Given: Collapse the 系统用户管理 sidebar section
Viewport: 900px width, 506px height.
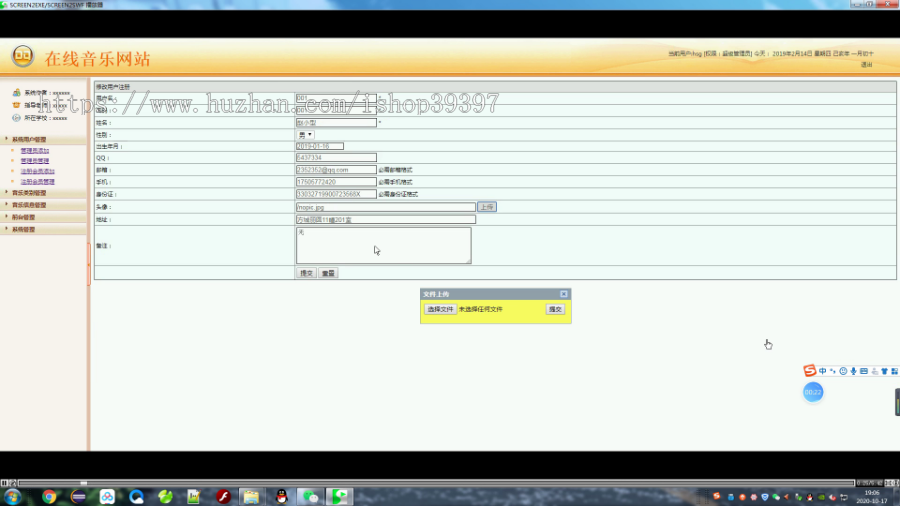Looking at the screenshot, I should (x=29, y=139).
